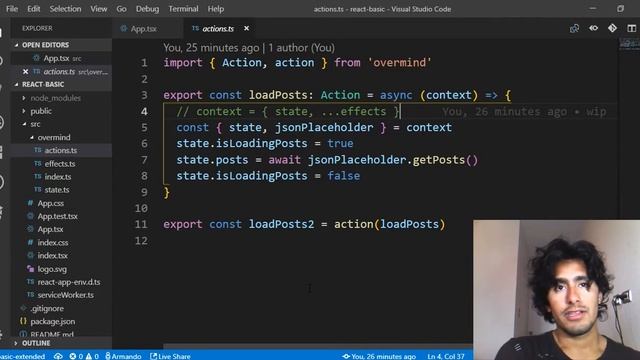The height and width of the screenshot is (360, 640).
Task: Click Armando user in status bar
Action: pyautogui.click(x=123, y=356)
